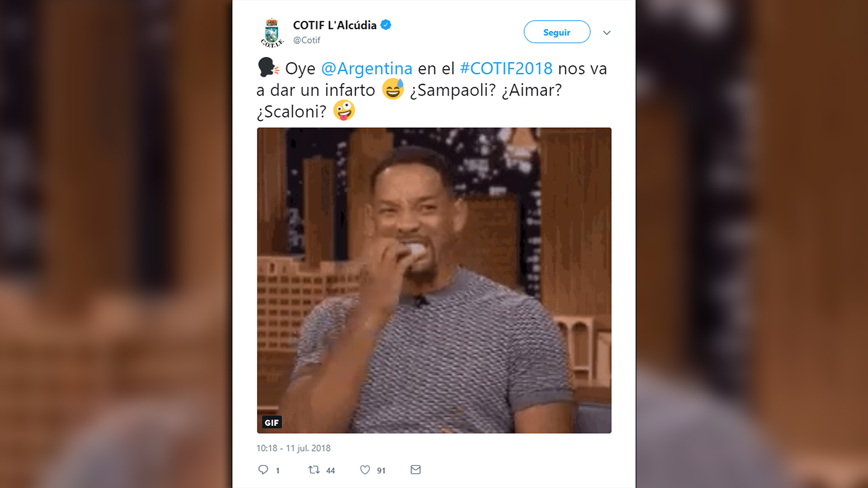Click the likes count 91

coord(381,471)
